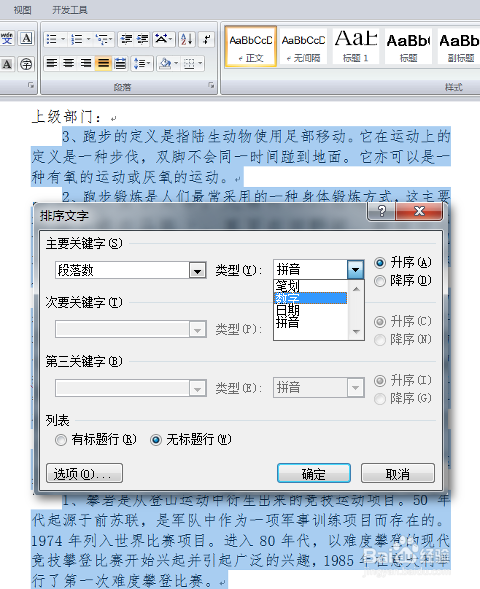Close the 排序文字 dialog

tap(419, 211)
